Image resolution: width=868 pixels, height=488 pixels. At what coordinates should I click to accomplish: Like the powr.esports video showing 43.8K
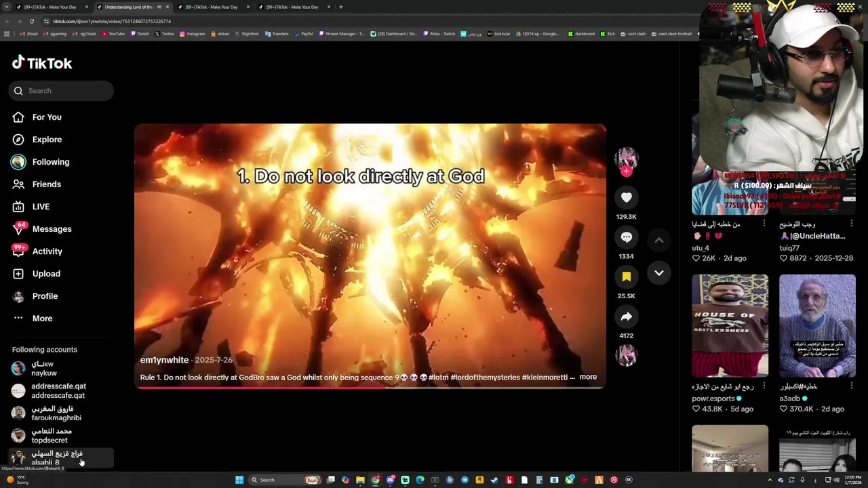coord(696,409)
